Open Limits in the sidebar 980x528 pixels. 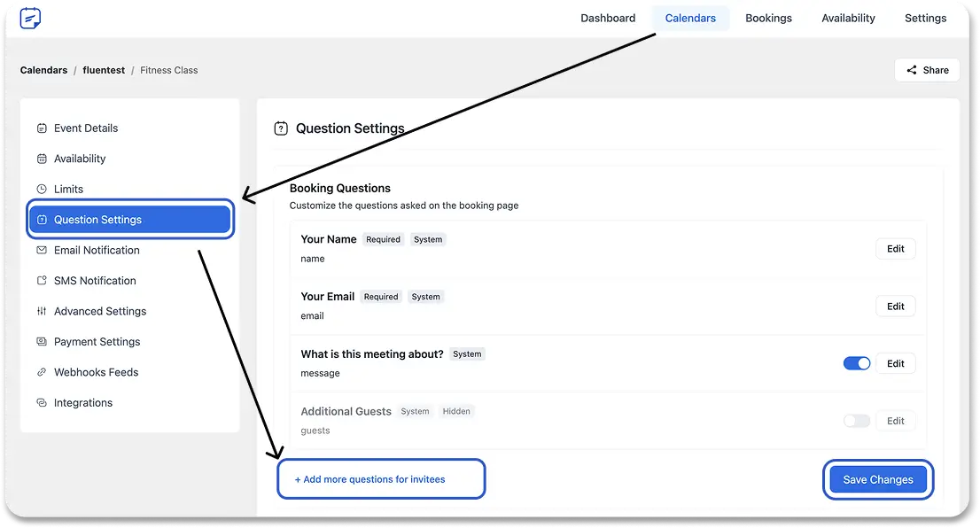click(129, 189)
